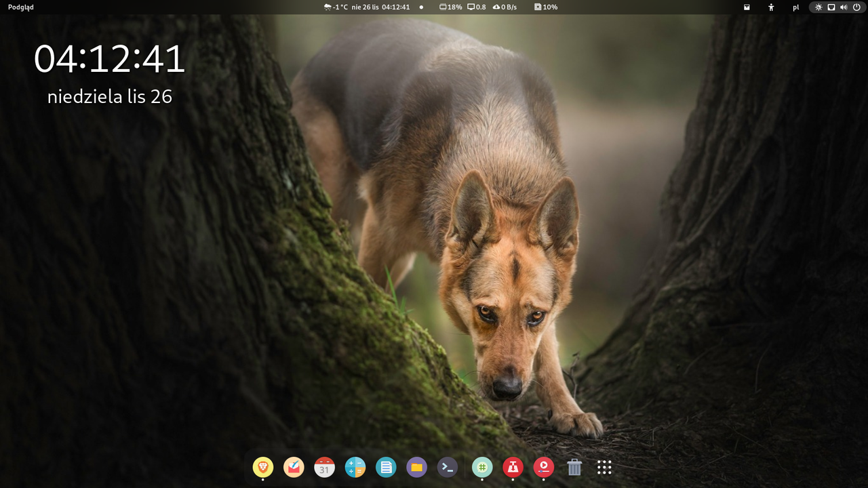Image resolution: width=868 pixels, height=488 pixels.
Task: Click the 0 B/s network speed indicator
Action: [505, 7]
